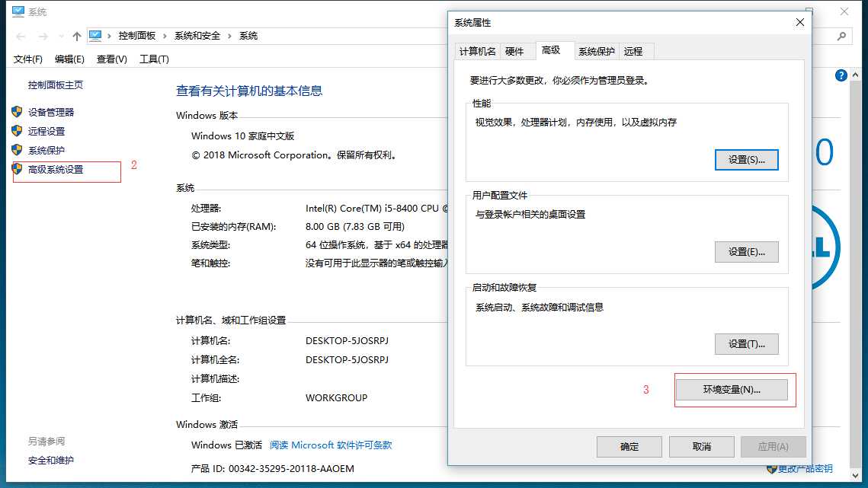Click the Windows 10 家庭中文版 text
This screenshot has width=868, height=488.
tap(242, 136)
